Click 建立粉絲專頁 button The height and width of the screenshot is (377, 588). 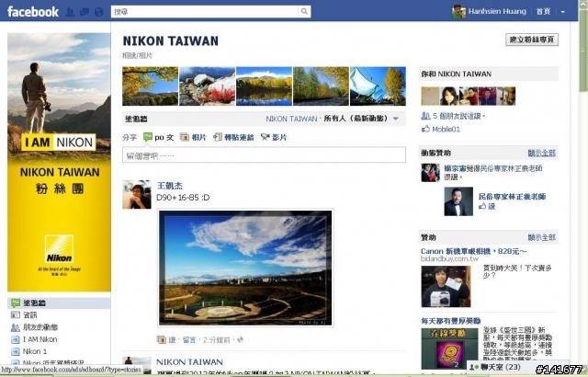click(532, 40)
